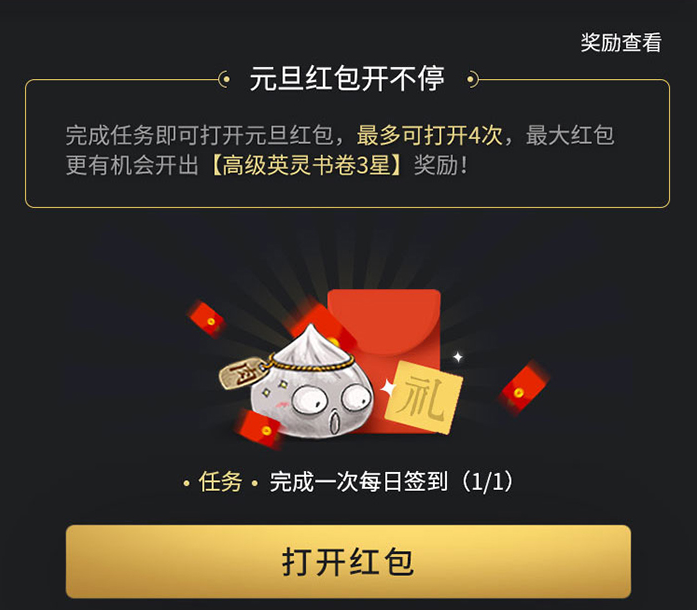Tap the 高级英灵书卷3星 reward text
The width and height of the screenshot is (697, 610).
click(x=306, y=165)
